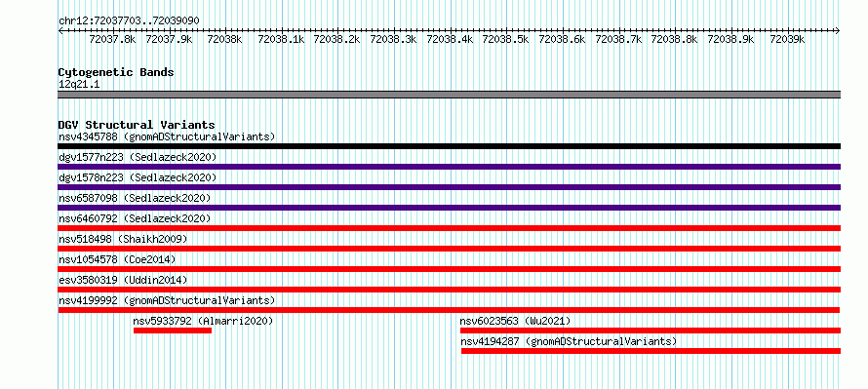Open variant label nsv1054578 (Coe2014)
Image resolution: width=868 pixels, height=389 pixels.
pos(117,259)
